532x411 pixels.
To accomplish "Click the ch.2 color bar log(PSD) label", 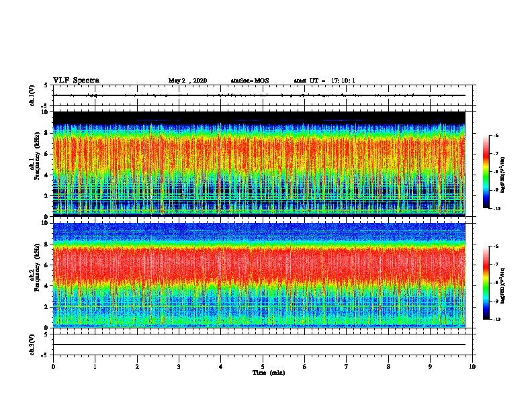I will click(x=503, y=285).
